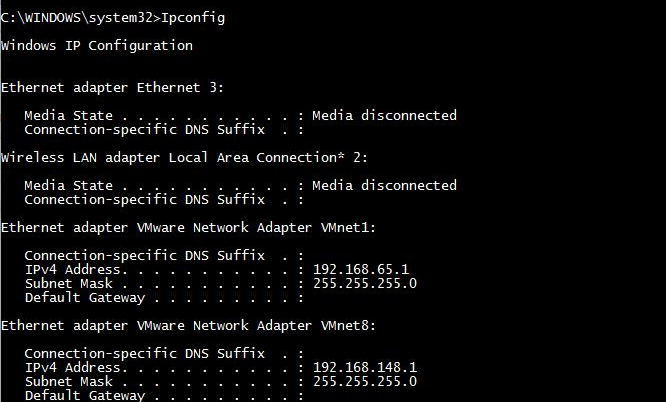Image resolution: width=666 pixels, height=402 pixels.
Task: Click the Ethernet 3 Connection-specific DNS Suffix line
Action: [164, 129]
